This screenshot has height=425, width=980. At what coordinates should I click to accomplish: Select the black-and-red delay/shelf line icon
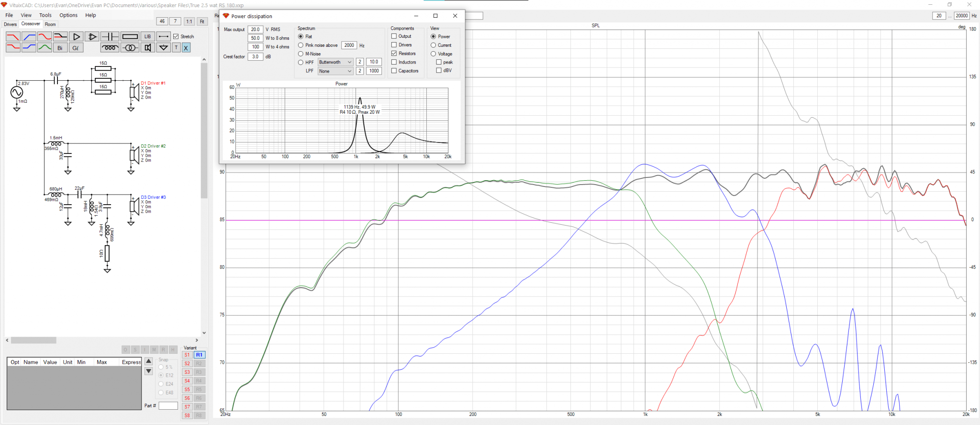coord(60,36)
